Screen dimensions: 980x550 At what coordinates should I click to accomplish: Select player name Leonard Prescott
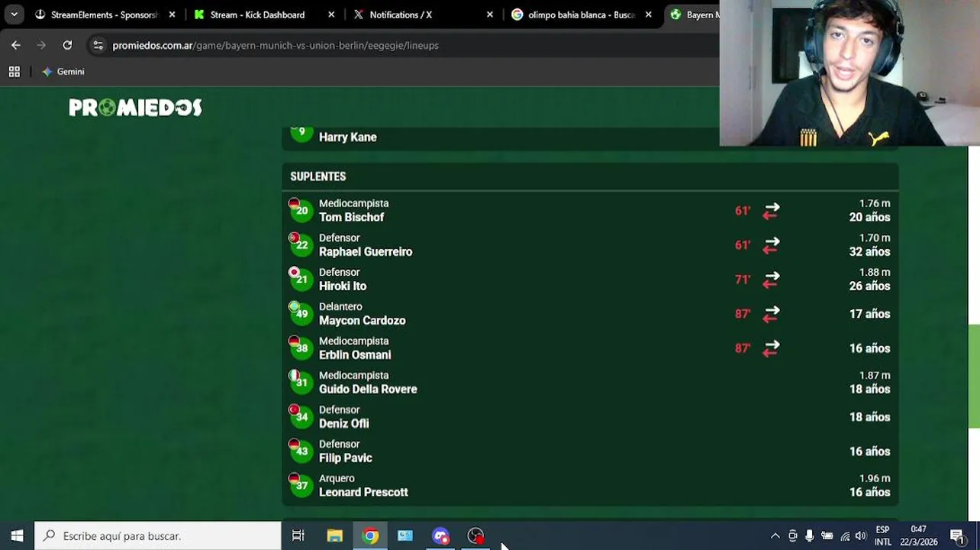363,492
